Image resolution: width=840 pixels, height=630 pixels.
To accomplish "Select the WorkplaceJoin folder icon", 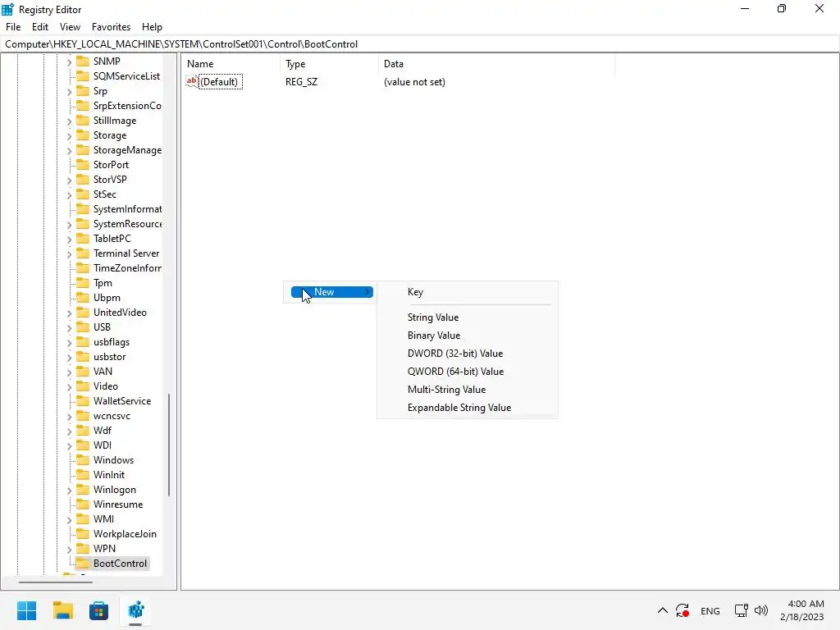I will (83, 533).
